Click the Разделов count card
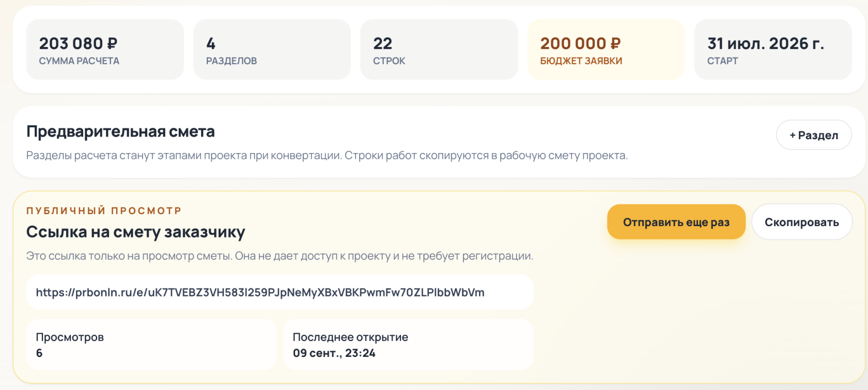 pyautogui.click(x=272, y=50)
